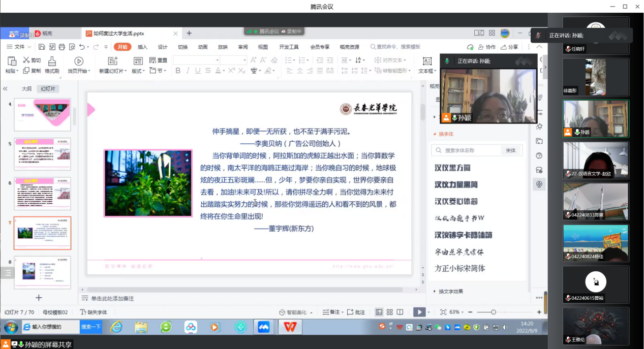Click the Comment (批注) button in status bar
This screenshot has height=349, width=644.
click(x=356, y=312)
